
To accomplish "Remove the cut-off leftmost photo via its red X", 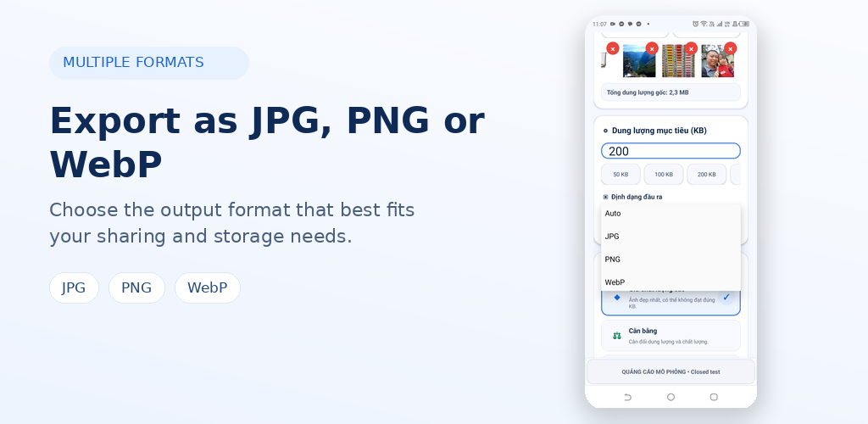I will click(x=612, y=48).
